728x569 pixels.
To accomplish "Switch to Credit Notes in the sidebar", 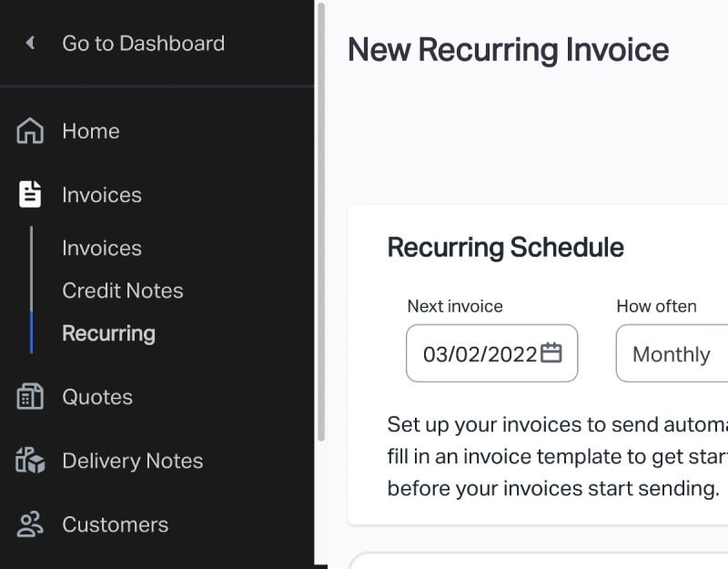I will coord(122,290).
